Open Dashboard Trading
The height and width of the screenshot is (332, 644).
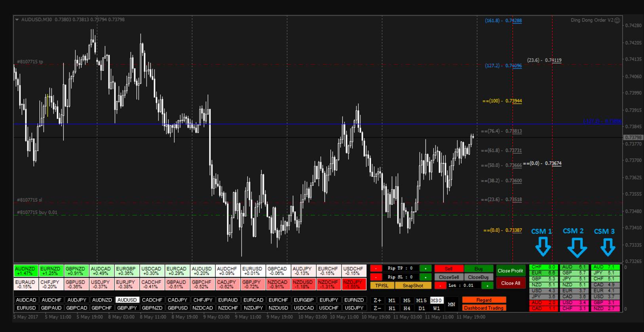(484, 308)
